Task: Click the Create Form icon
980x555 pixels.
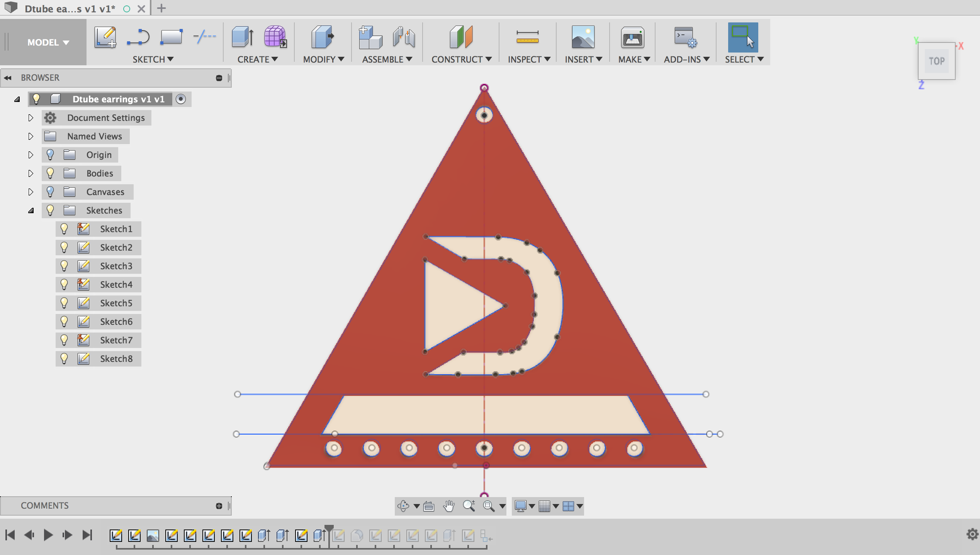Action: click(275, 37)
